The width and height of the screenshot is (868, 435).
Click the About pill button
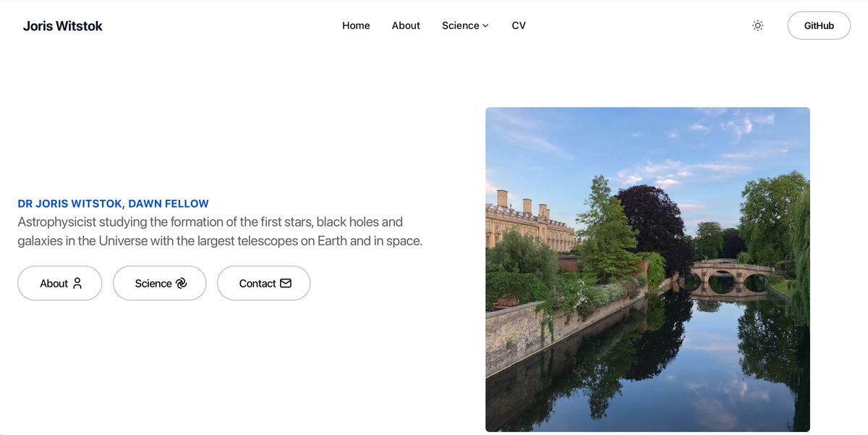[60, 283]
